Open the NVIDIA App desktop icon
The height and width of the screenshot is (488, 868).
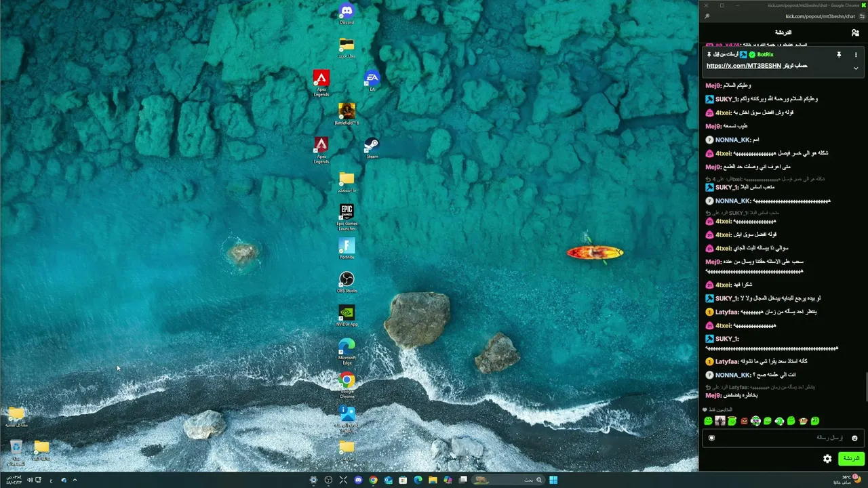tap(347, 315)
